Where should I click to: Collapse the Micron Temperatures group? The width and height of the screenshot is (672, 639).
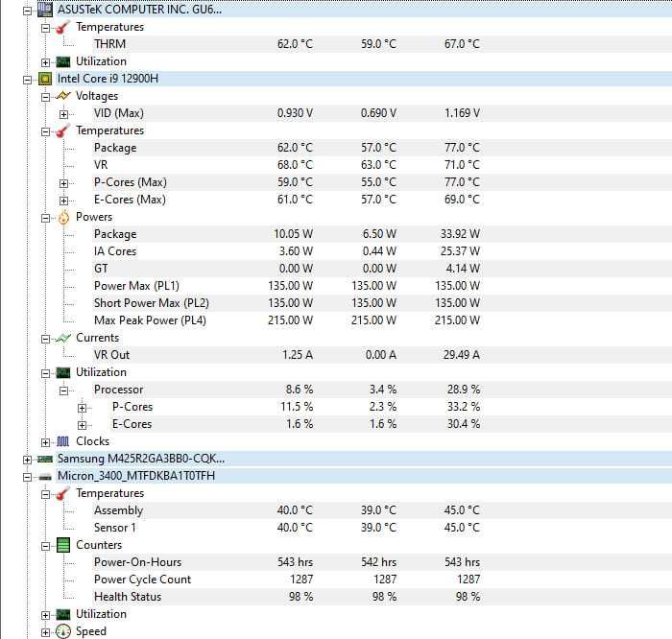tap(45, 494)
